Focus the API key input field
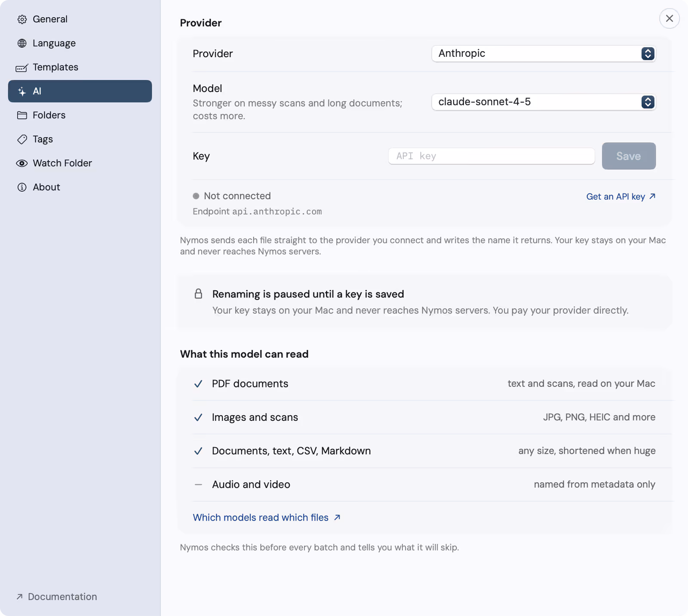Screen dimensions: 688x616 491,156
